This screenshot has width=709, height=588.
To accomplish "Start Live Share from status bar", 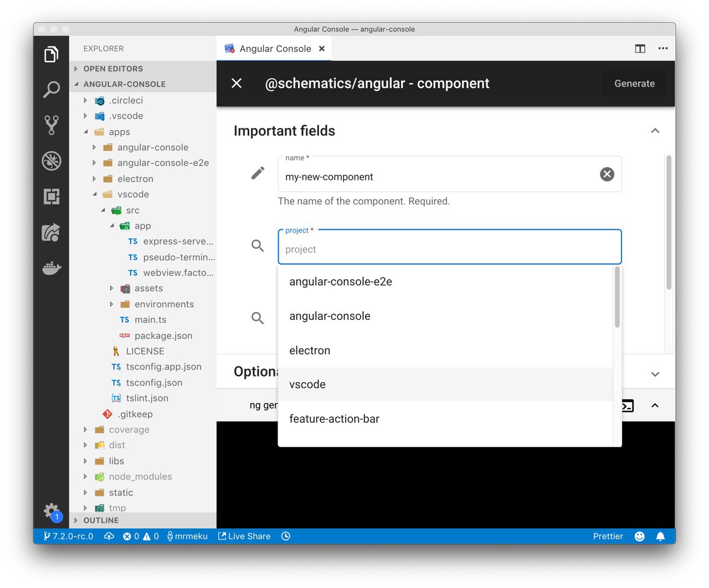I will pos(244,536).
